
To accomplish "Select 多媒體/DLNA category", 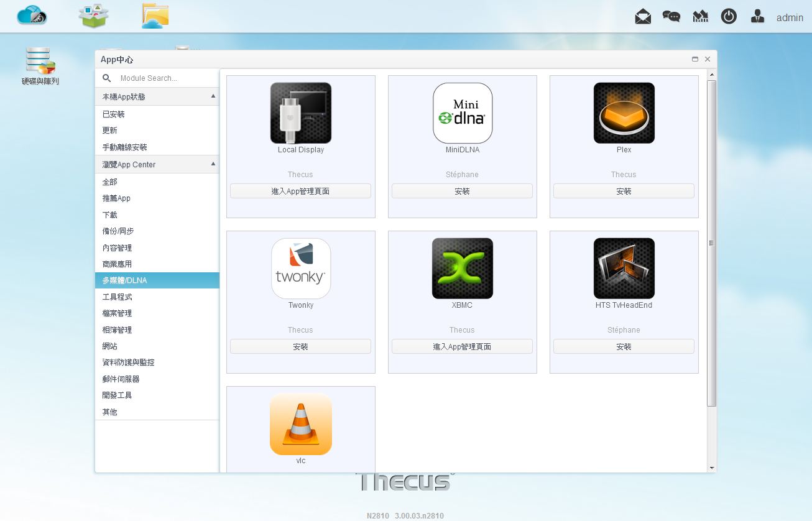I will [x=157, y=280].
